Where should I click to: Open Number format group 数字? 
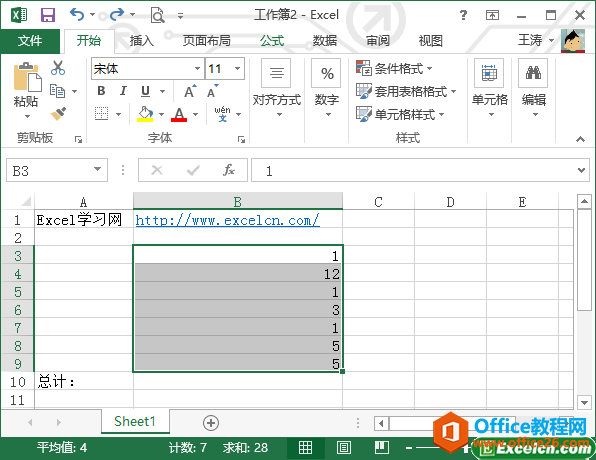pos(327,89)
